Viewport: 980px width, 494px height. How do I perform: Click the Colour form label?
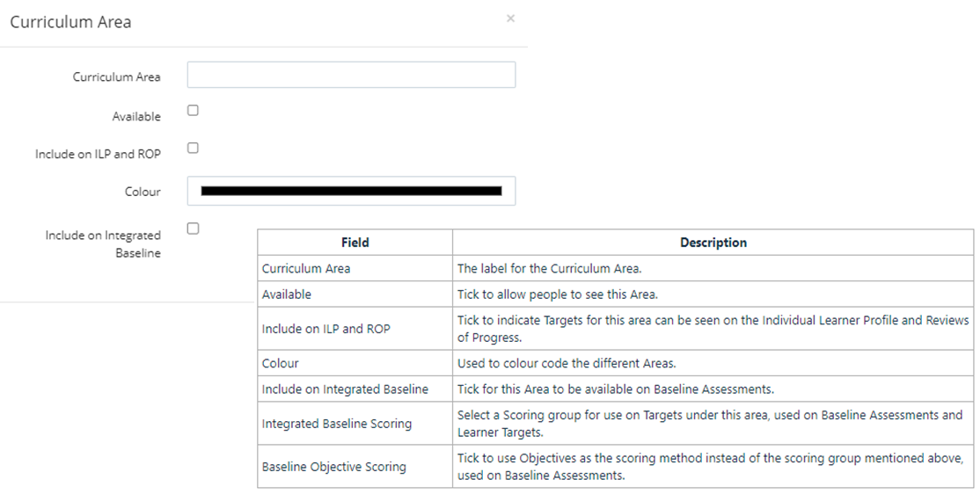[x=143, y=192]
